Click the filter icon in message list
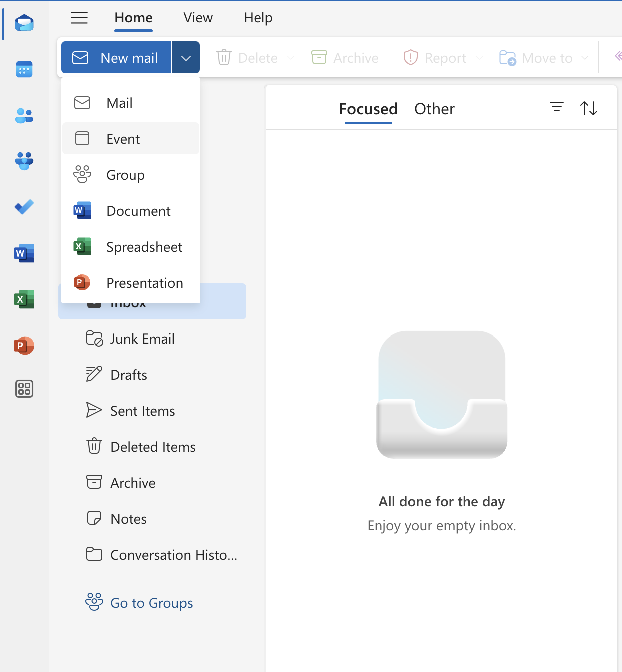Screen dimensions: 622x672 [556, 108]
